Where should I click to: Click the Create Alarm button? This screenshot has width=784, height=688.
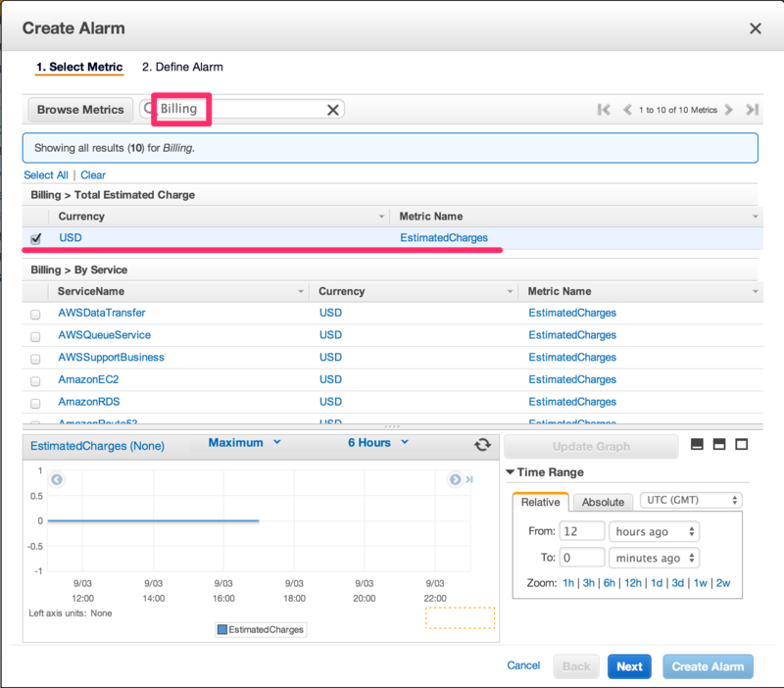point(708,666)
